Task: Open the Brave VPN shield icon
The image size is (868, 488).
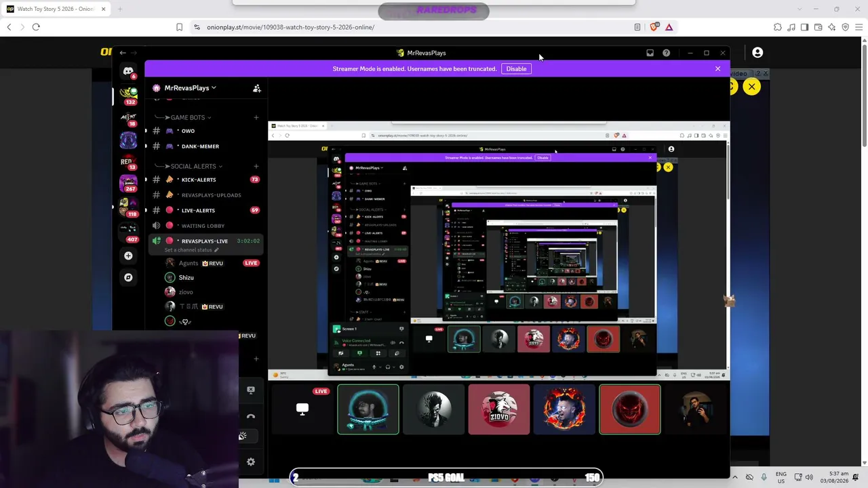Action: click(845, 27)
